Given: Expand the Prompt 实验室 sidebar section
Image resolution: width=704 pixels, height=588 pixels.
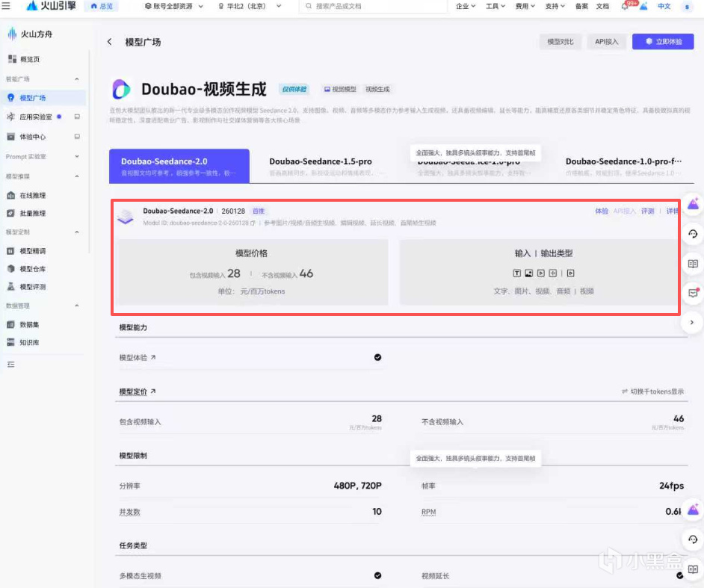Looking at the screenshot, I should click(x=77, y=157).
